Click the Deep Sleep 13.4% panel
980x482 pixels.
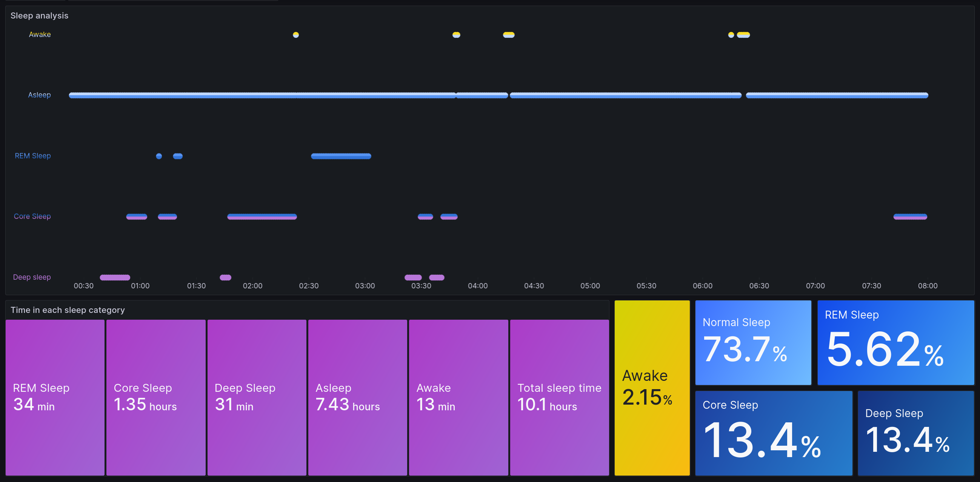point(915,433)
